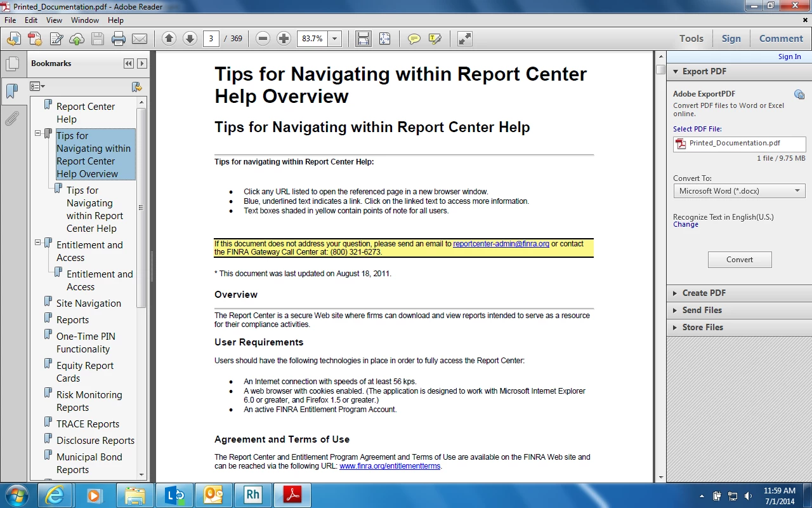
Task: Open the Comment pane
Action: (x=781, y=39)
